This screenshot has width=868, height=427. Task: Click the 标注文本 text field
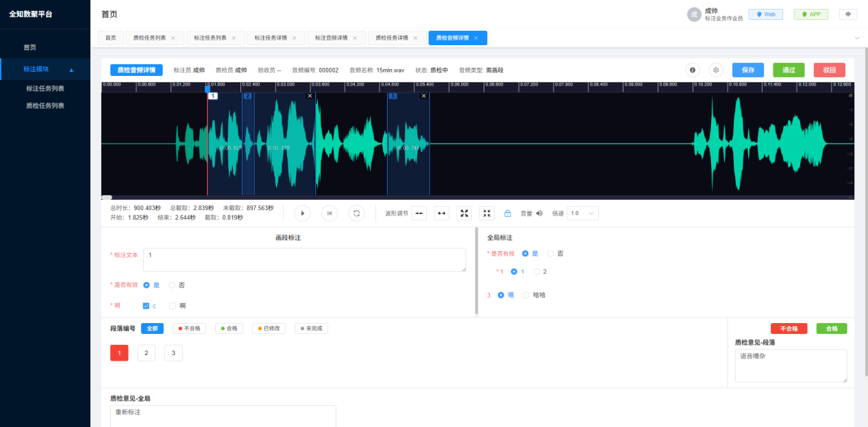pyautogui.click(x=305, y=260)
